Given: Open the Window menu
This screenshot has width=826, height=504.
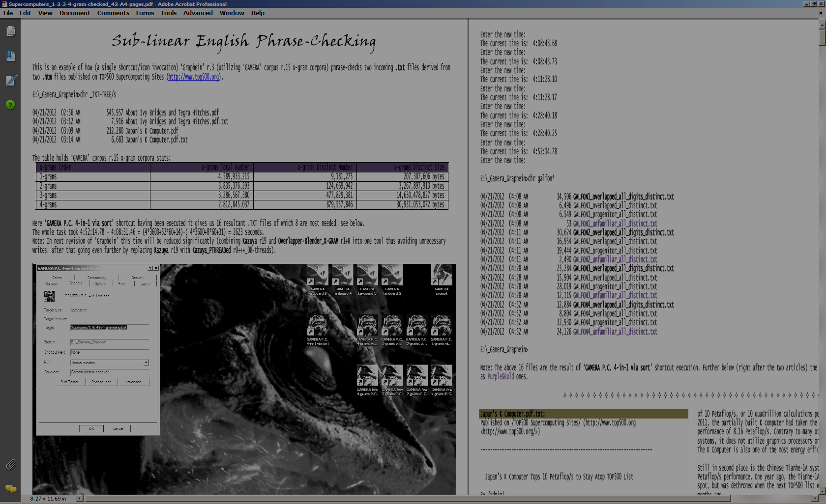Looking at the screenshot, I should click(x=232, y=13).
